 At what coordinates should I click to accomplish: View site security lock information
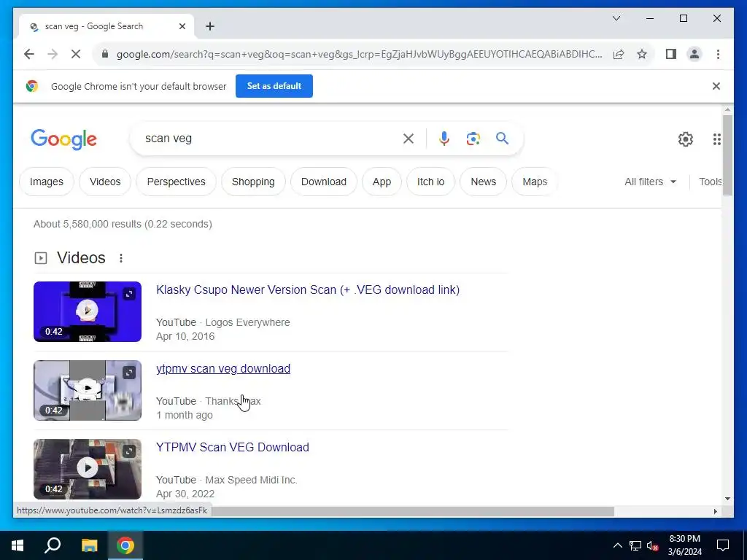click(105, 54)
